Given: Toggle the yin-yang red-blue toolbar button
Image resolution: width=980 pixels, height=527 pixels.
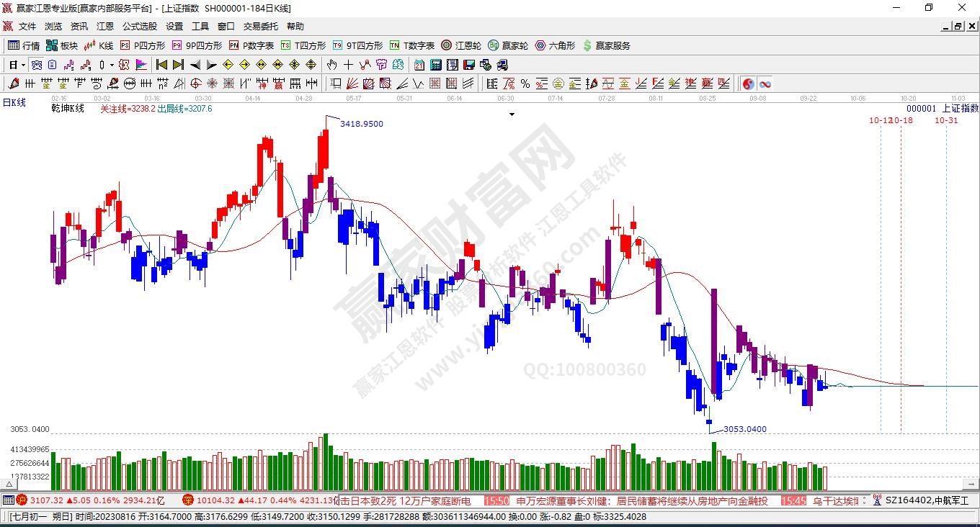Looking at the screenshot, I should 748,84.
